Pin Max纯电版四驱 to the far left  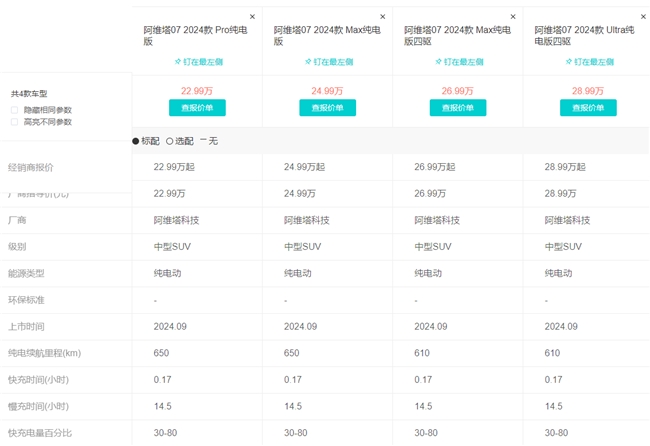pos(459,62)
